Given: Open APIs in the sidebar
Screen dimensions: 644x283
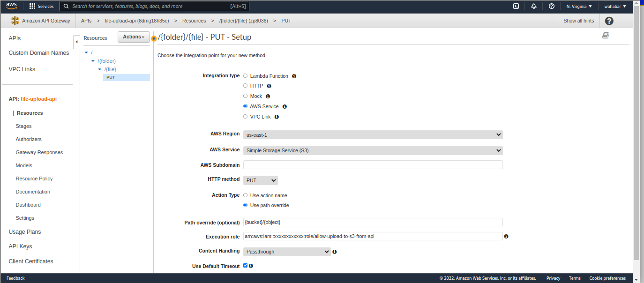Looking at the screenshot, I should click(x=15, y=38).
